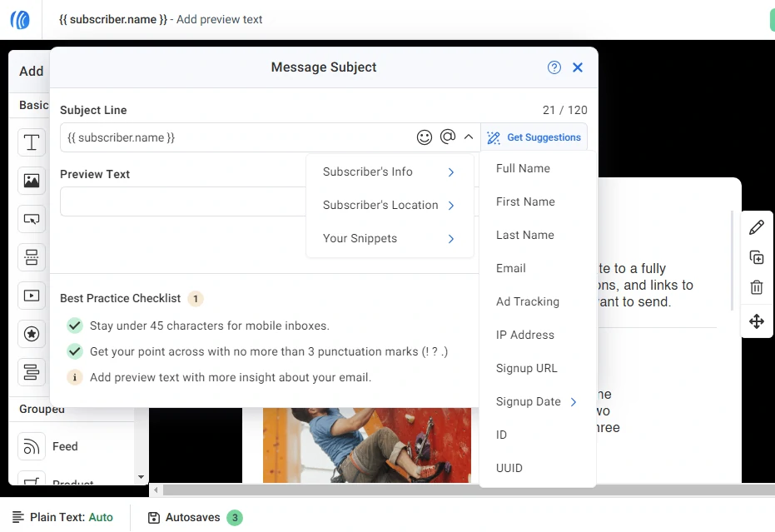Click the Plain Text lines icon
This screenshot has height=532, width=775.
tap(18, 517)
